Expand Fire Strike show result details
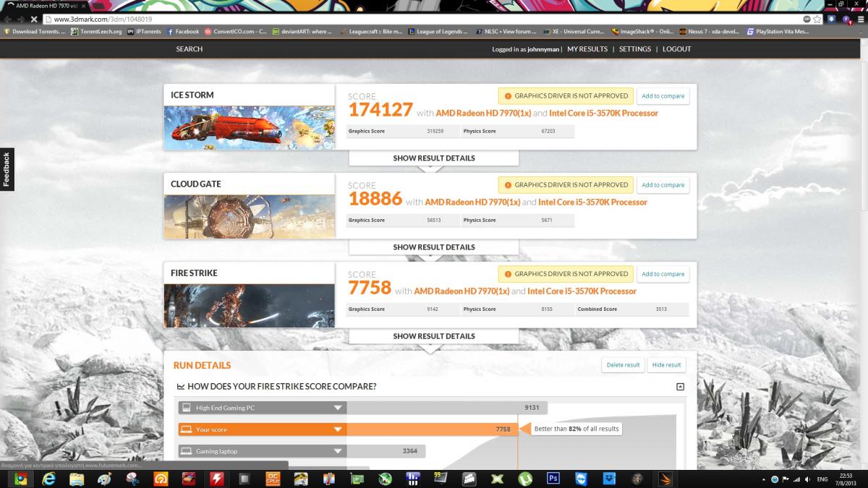This screenshot has height=488, width=868. [x=434, y=336]
